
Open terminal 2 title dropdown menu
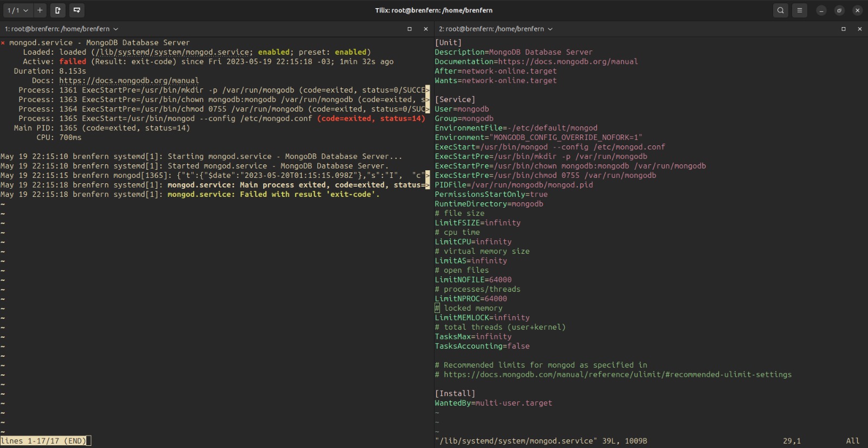(550, 29)
